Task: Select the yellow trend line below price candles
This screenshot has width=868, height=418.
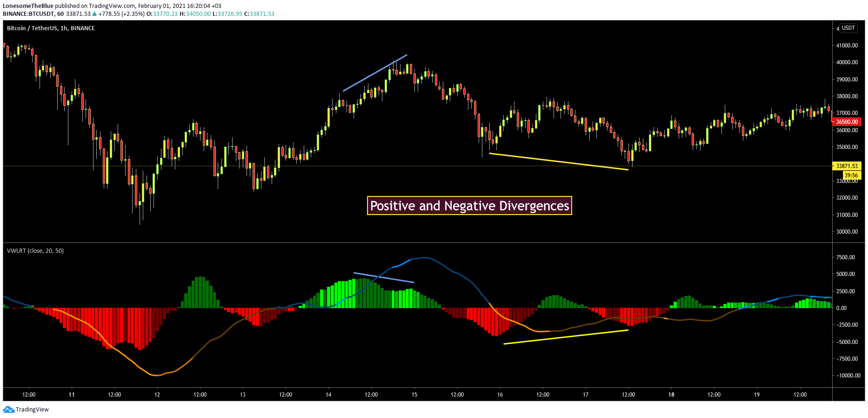Action: click(559, 162)
